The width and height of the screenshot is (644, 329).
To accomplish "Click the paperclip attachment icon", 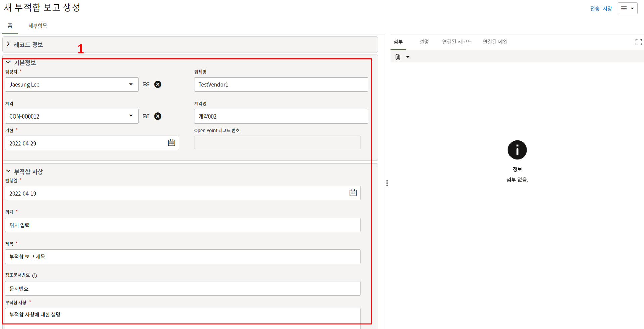I will (398, 57).
